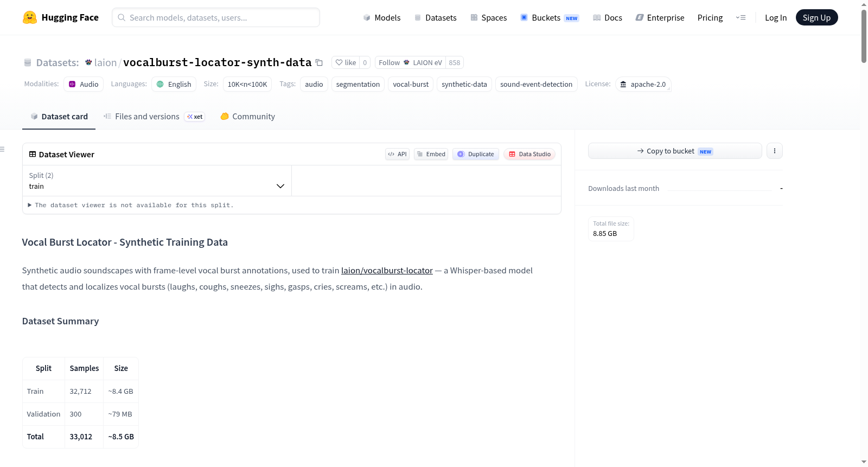The height and width of the screenshot is (467, 868).
Task: Click the Validation row label
Action: click(x=43, y=414)
